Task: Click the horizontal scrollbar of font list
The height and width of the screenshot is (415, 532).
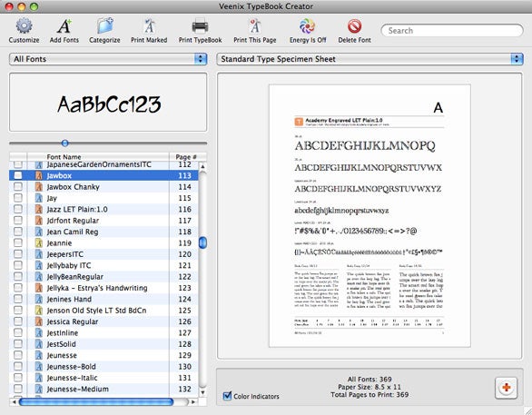Action: click(x=96, y=401)
